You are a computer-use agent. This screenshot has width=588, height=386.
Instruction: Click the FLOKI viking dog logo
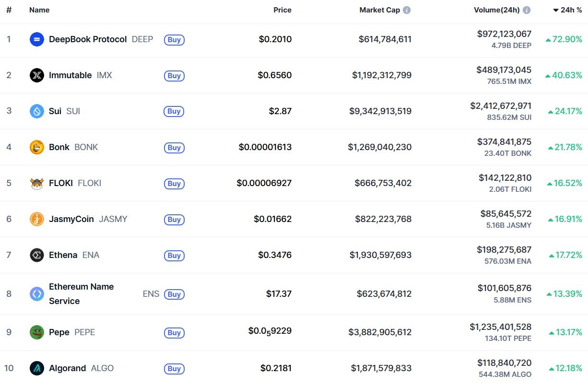point(37,183)
